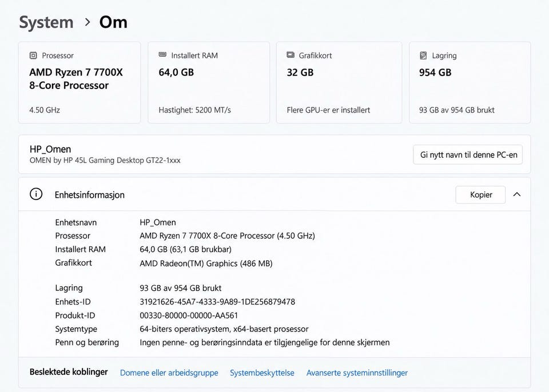The width and height of the screenshot is (549, 392).
Task: Click the device information info icon
Action: pyautogui.click(x=36, y=194)
